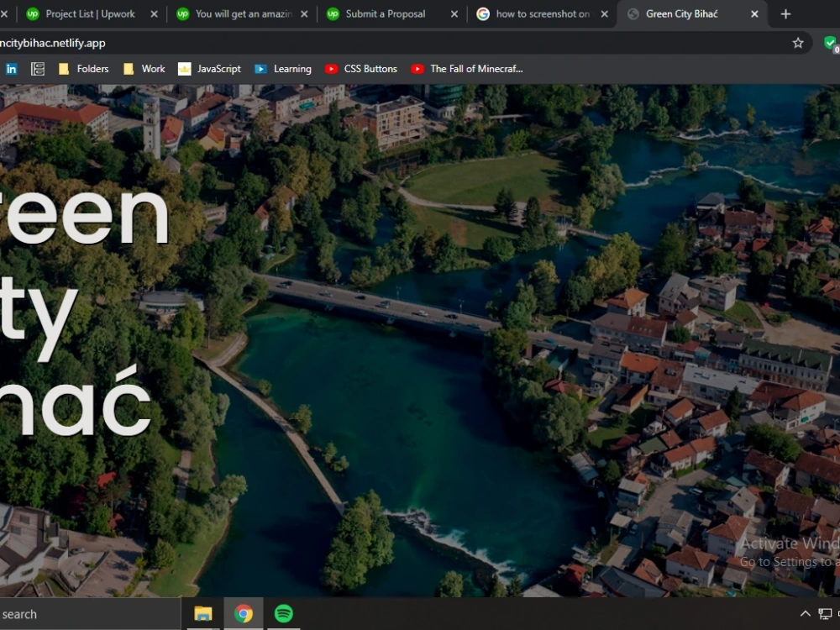Open the LinkedIn bookmark
Image resolution: width=840 pixels, height=630 pixels.
[x=11, y=69]
